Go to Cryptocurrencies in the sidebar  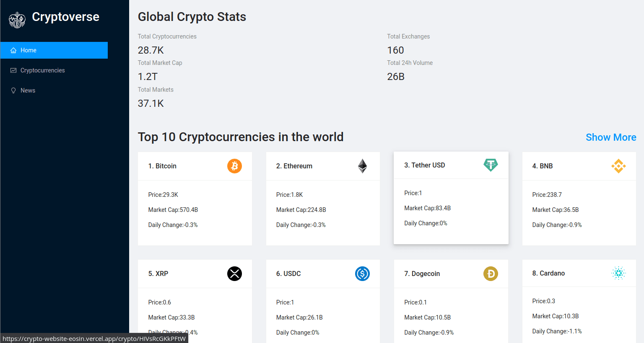[x=42, y=70]
